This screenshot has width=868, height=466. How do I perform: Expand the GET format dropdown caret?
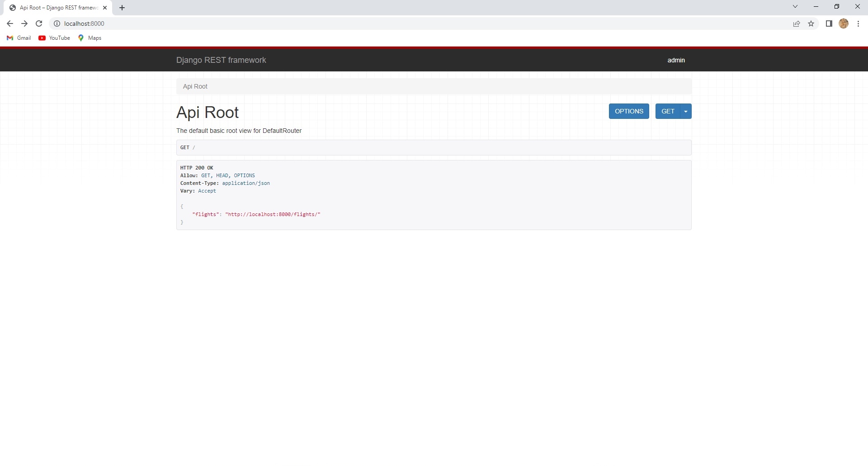pyautogui.click(x=686, y=111)
